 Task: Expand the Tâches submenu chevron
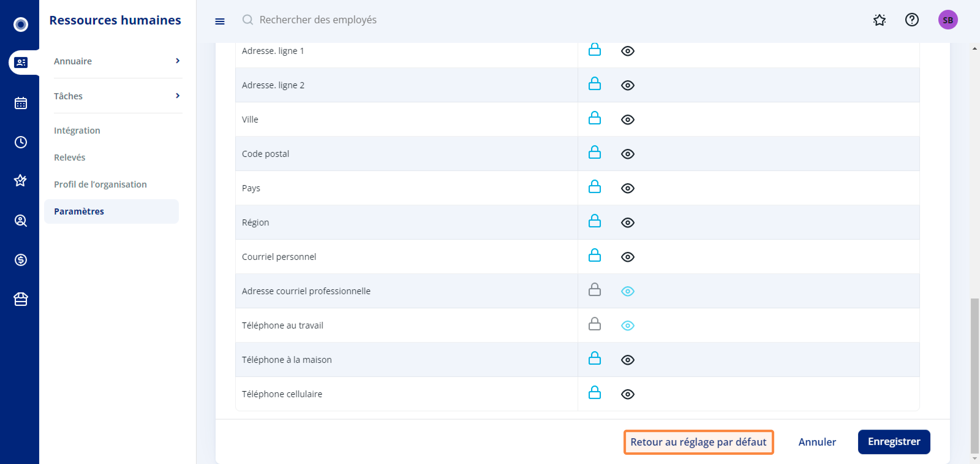[x=177, y=96]
